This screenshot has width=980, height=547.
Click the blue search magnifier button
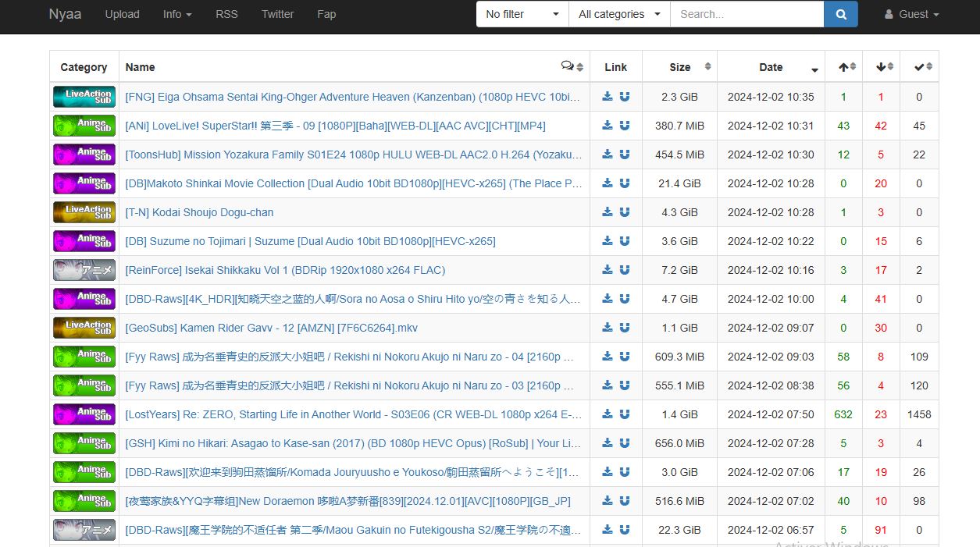[x=840, y=14]
